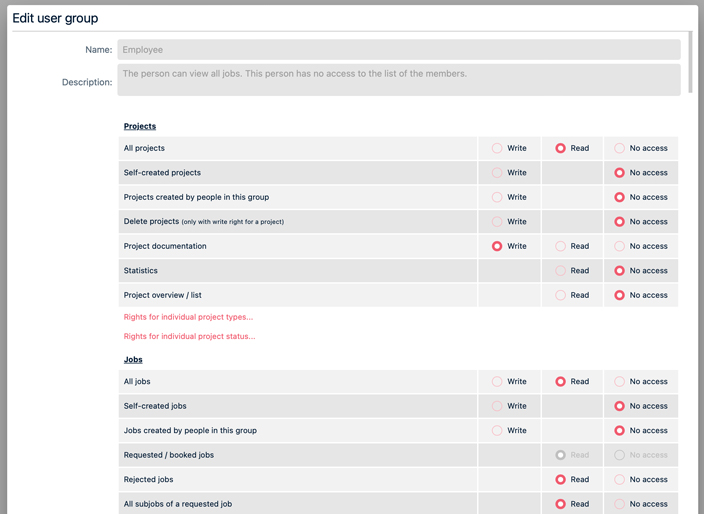Screen dimensions: 704x514
Task: Open Rights for individual project types link
Action: 188,317
